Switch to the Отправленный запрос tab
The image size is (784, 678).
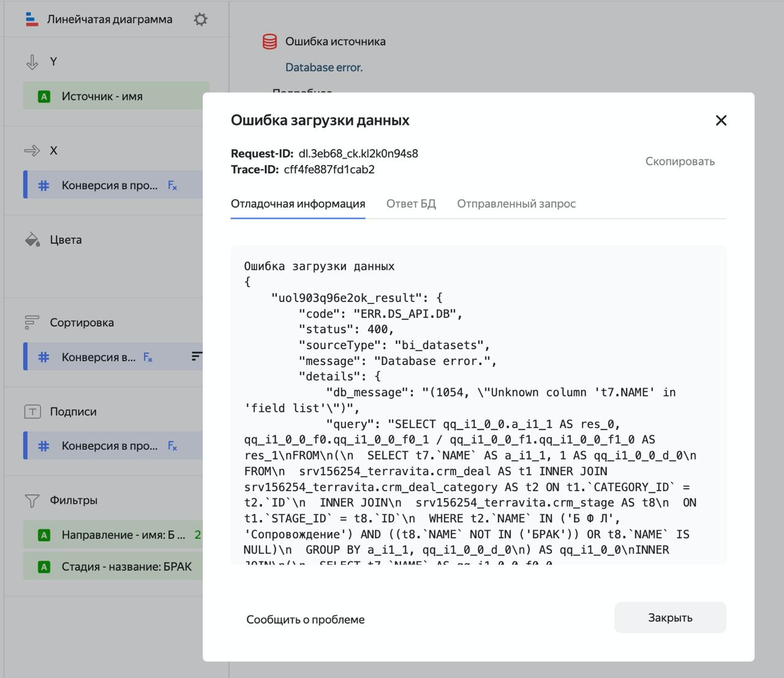click(x=516, y=204)
